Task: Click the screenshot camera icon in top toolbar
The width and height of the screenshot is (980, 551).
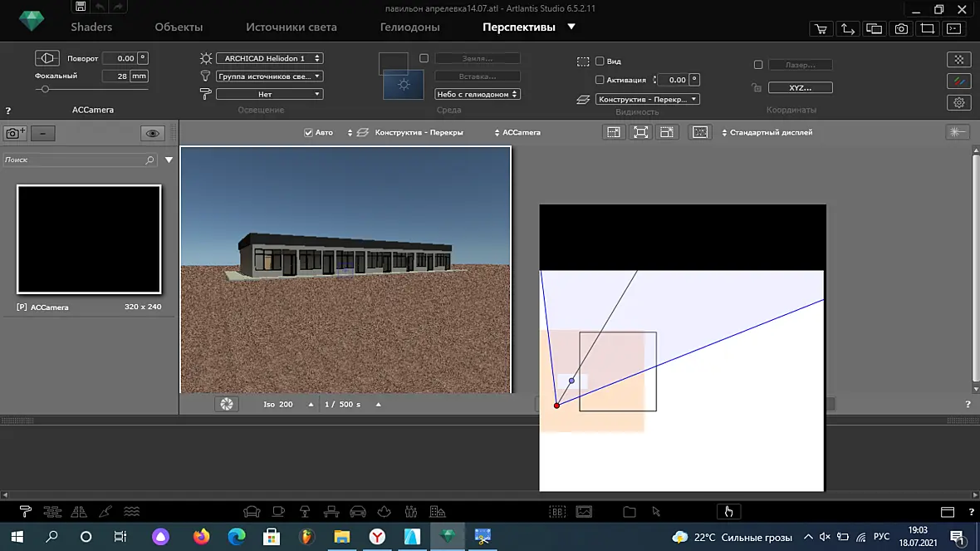Action: tap(901, 29)
